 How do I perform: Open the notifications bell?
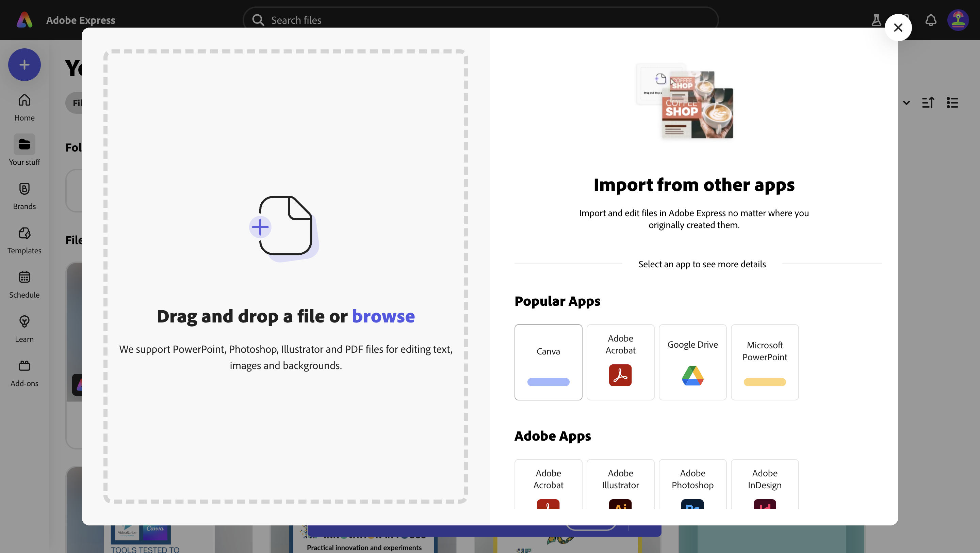coord(931,20)
